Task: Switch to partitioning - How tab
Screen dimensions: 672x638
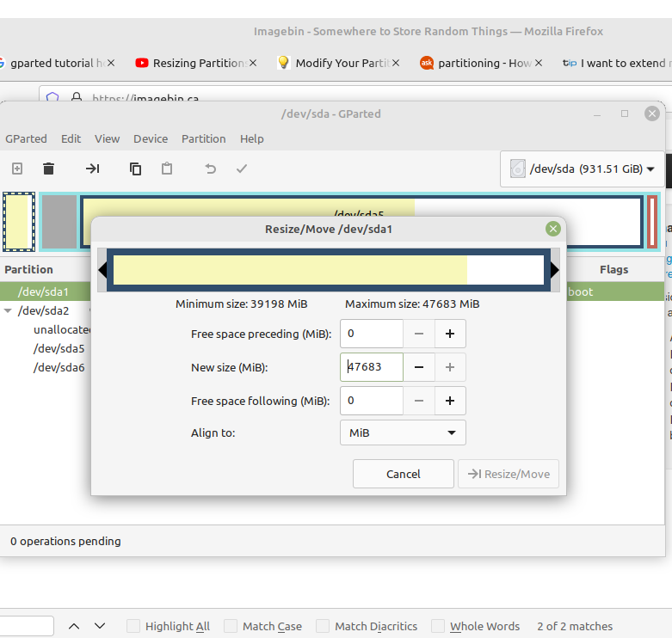Action: [x=476, y=63]
